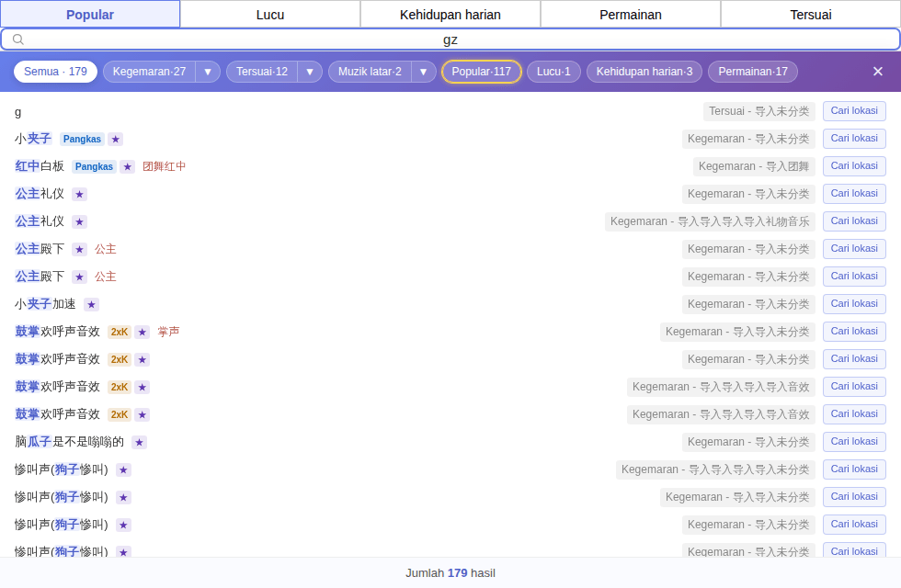This screenshot has width=901, height=588.
Task: Click Cari lokasi for the g result
Action: [x=854, y=111]
